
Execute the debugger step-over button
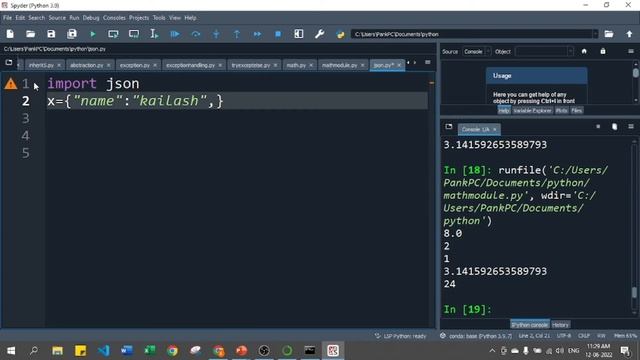[x=196, y=34]
